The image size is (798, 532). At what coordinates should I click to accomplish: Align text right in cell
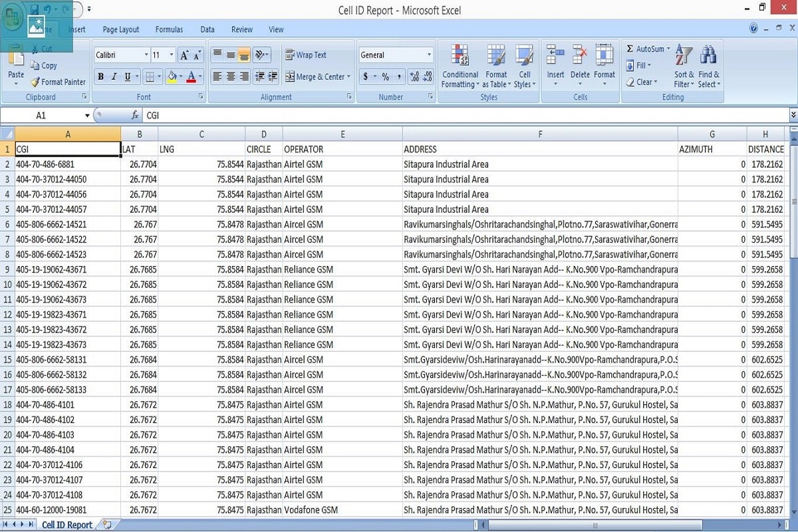[x=244, y=76]
